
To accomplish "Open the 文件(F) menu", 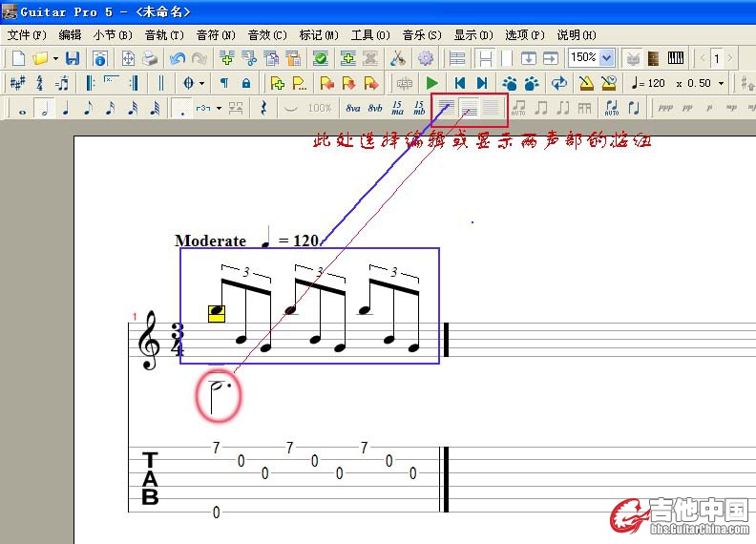I will point(26,35).
